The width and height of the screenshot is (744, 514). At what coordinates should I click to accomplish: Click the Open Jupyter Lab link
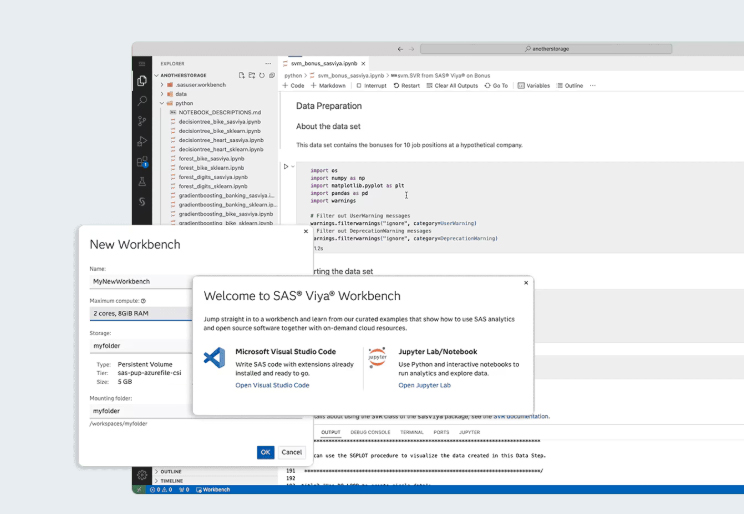424,385
